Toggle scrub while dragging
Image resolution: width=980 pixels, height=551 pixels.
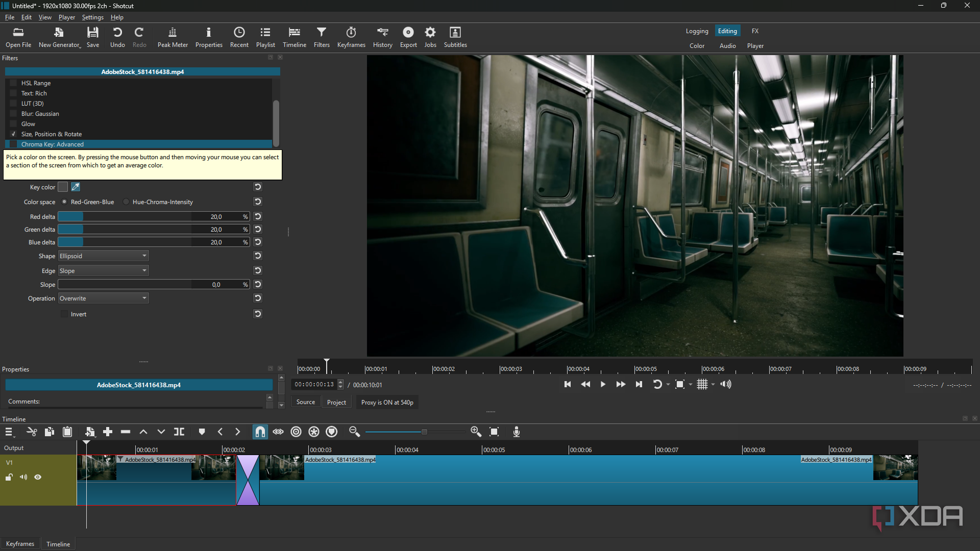278,432
